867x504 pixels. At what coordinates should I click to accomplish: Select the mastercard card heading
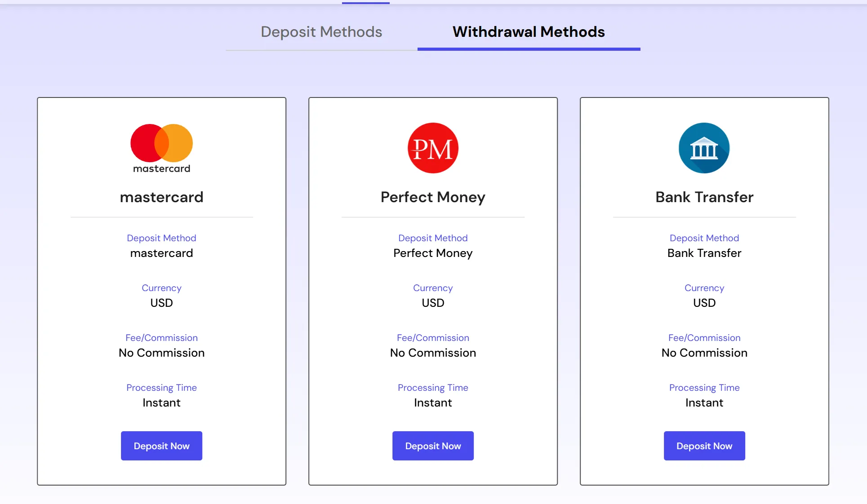162,197
